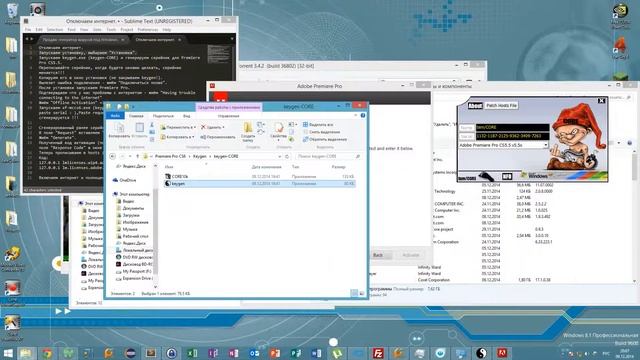
Task: Open the 'Управление' ribbon tab
Action: pos(228,116)
